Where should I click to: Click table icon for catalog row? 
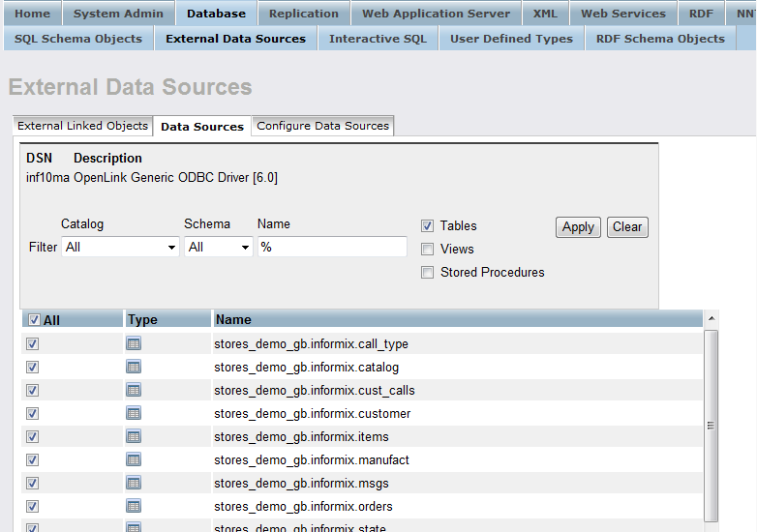coord(134,367)
